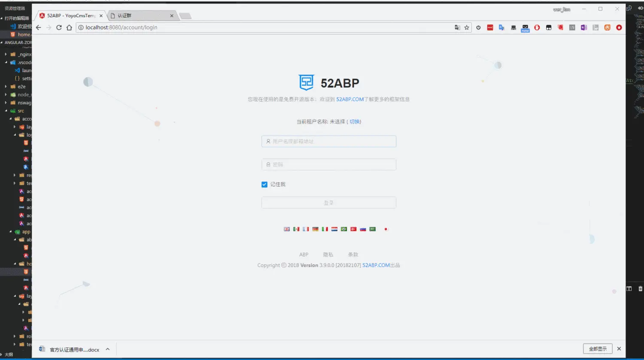This screenshot has width=644, height=360.
Task: Open the translate page icon in address bar
Action: (x=457, y=27)
